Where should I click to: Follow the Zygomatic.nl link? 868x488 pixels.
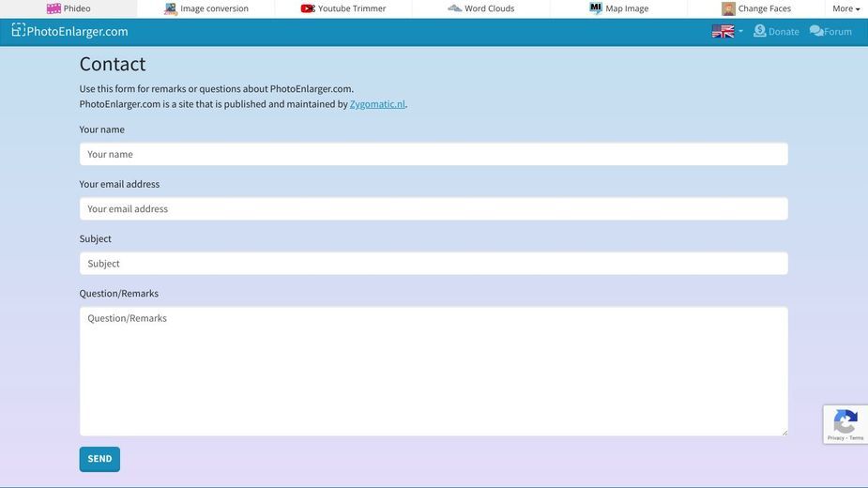point(377,104)
